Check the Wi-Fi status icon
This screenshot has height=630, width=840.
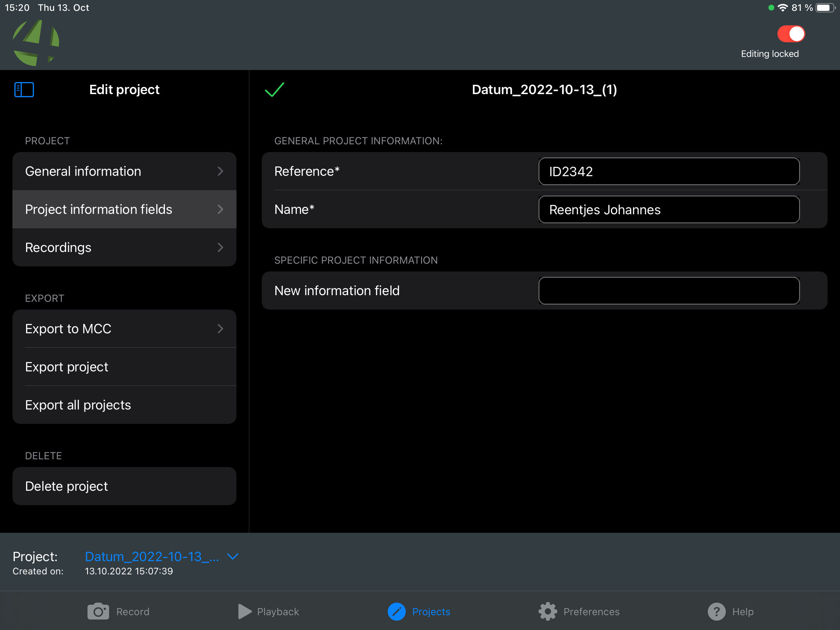(x=782, y=8)
